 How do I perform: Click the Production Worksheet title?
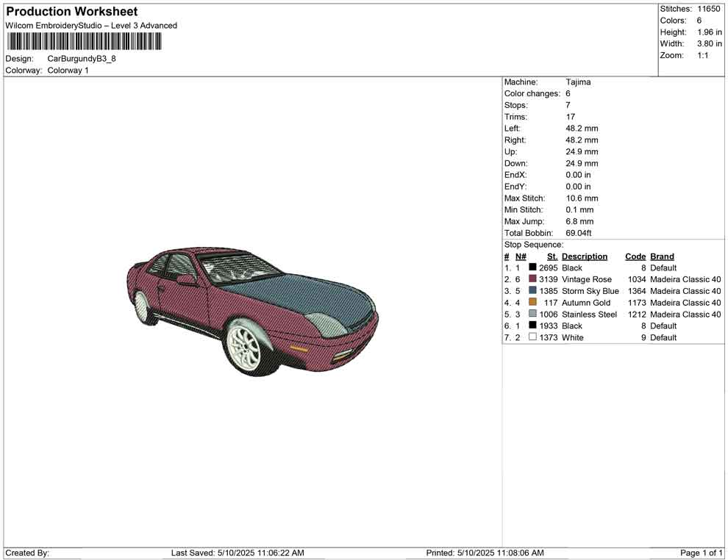click(x=71, y=12)
